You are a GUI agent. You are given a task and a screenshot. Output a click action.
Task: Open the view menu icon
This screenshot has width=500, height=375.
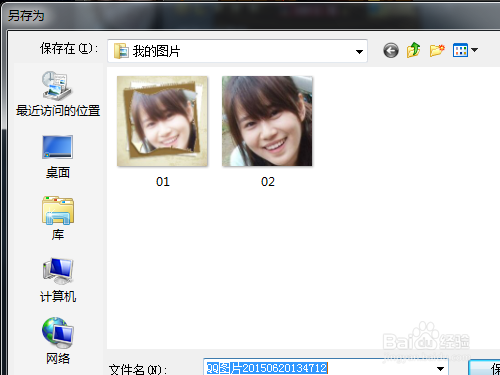pos(460,51)
